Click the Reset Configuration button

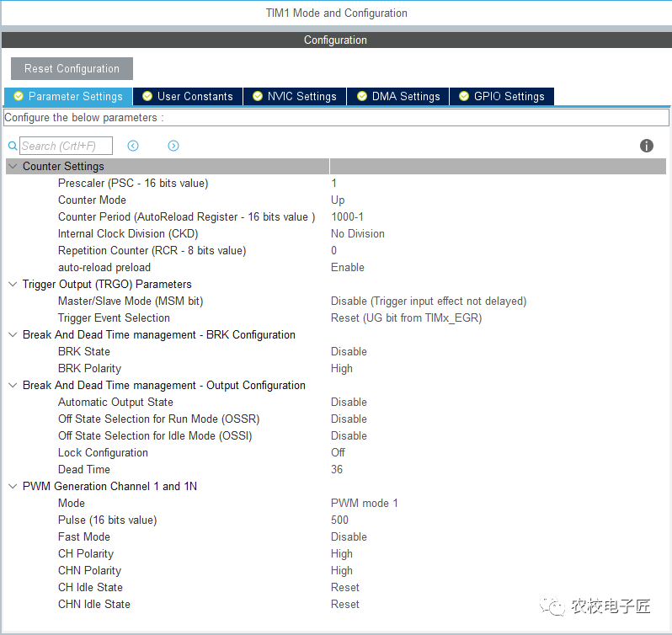click(x=72, y=68)
